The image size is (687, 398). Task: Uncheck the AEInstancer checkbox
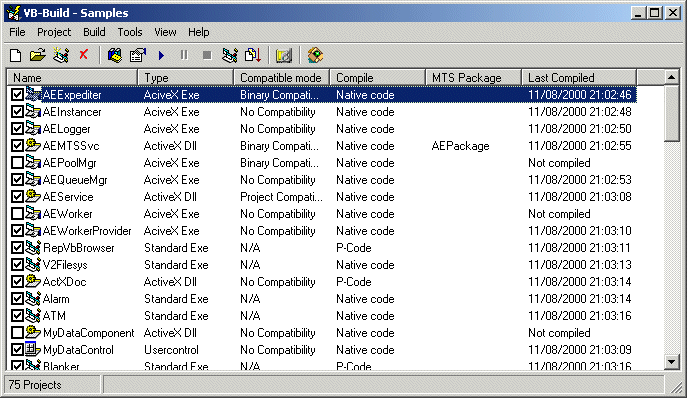tap(17, 112)
